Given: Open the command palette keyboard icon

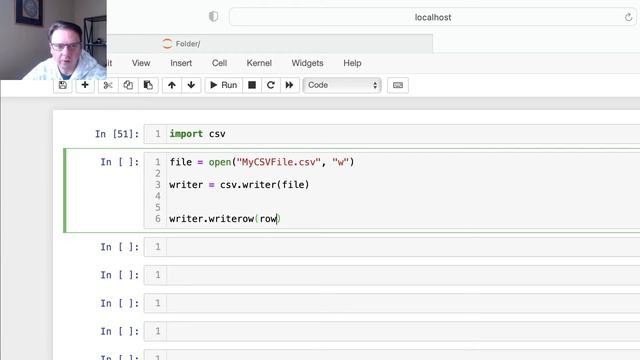Looking at the screenshot, I should pyautogui.click(x=398, y=85).
